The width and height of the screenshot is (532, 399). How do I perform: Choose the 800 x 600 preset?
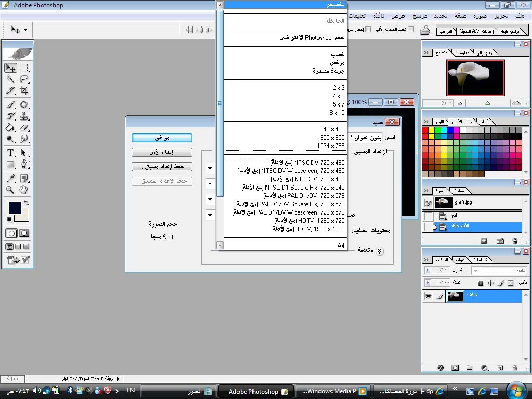click(x=332, y=138)
